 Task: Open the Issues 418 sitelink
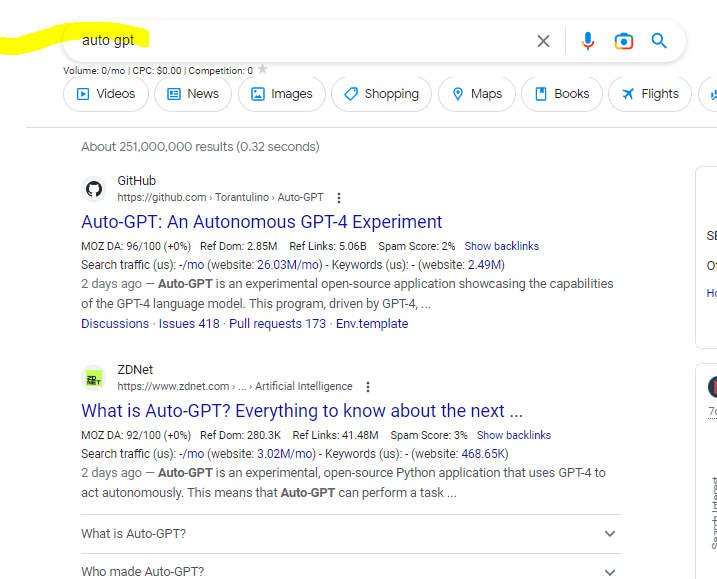tap(189, 324)
